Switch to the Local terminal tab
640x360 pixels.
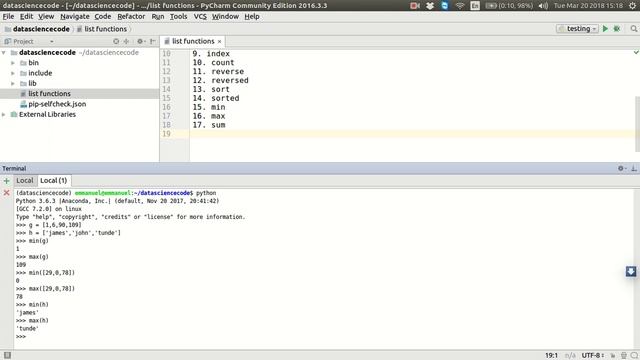[25, 180]
